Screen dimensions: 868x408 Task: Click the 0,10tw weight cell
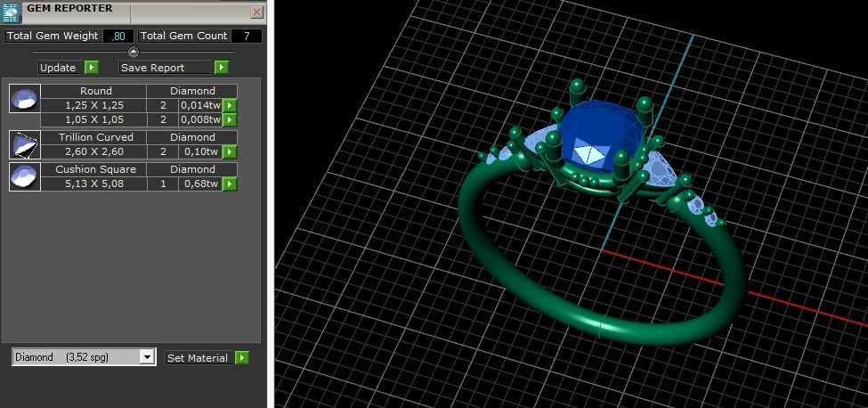pyautogui.click(x=200, y=151)
